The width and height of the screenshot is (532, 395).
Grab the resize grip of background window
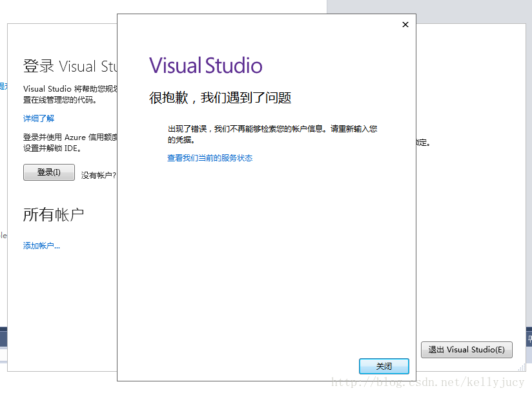522,367
